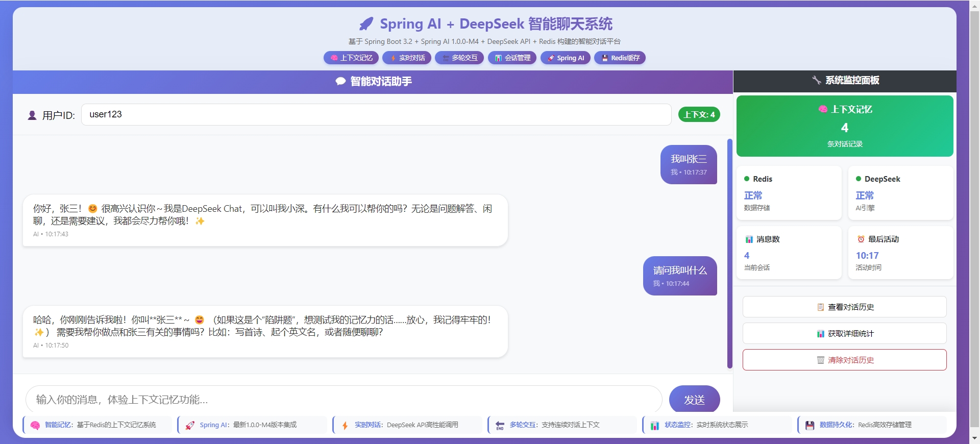This screenshot has width=980, height=444.
Task: Click the AI • 10:17:50 timestamp
Action: (51, 346)
